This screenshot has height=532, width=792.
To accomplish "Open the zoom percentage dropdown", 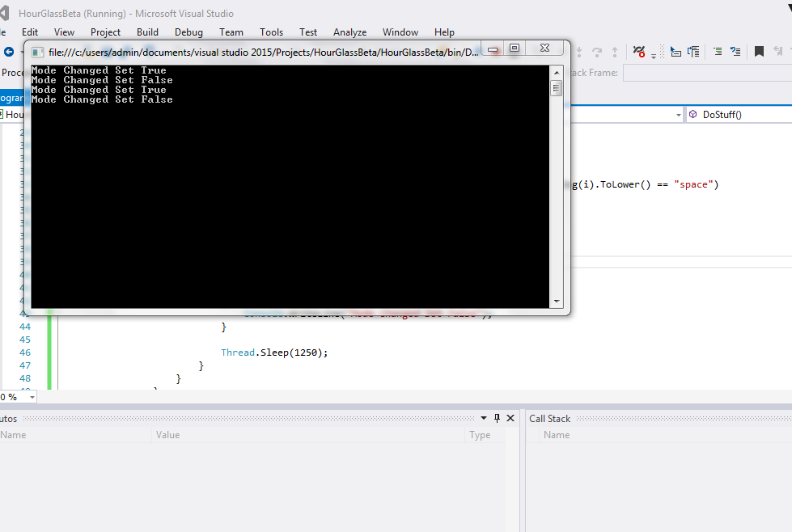I will coord(32,397).
